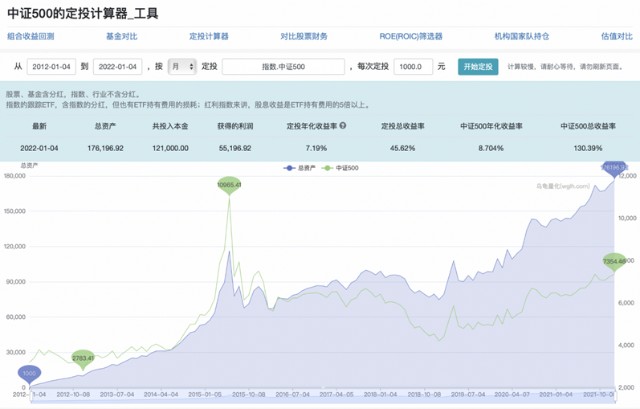Screen dimensions: 640x409
Task: Switch to 基金对比 tab
Action: [x=122, y=36]
